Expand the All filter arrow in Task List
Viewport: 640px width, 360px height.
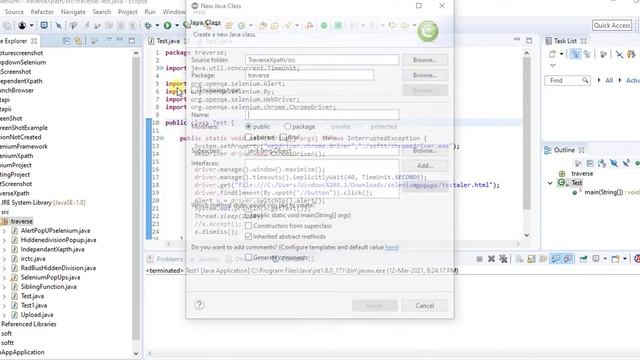[x=599, y=80]
